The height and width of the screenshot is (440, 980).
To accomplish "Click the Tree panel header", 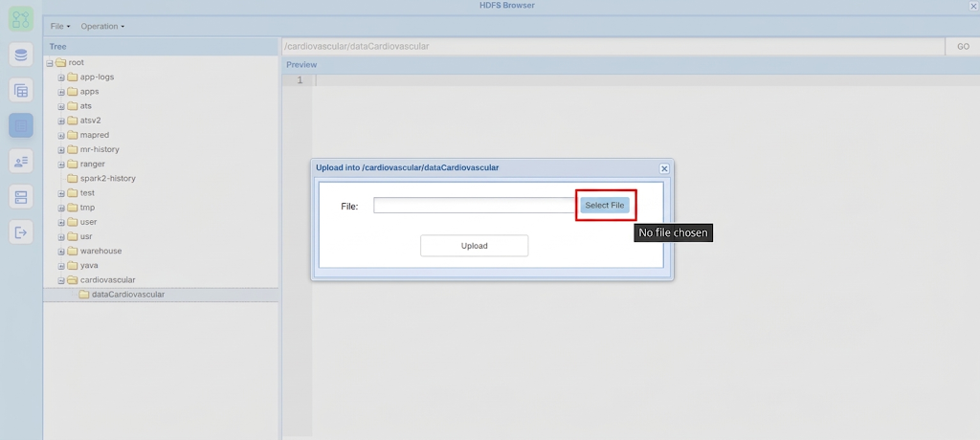I will [161, 46].
